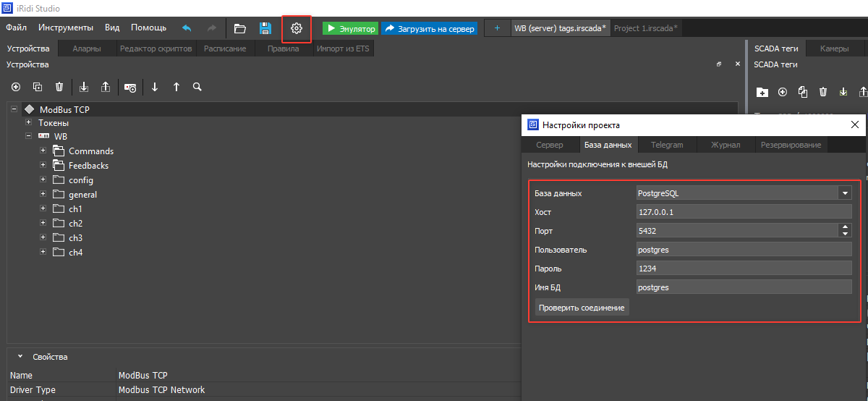Viewport: 868px width, 401px height.
Task: Click the open folder icon in toolbar
Action: (x=240, y=29)
